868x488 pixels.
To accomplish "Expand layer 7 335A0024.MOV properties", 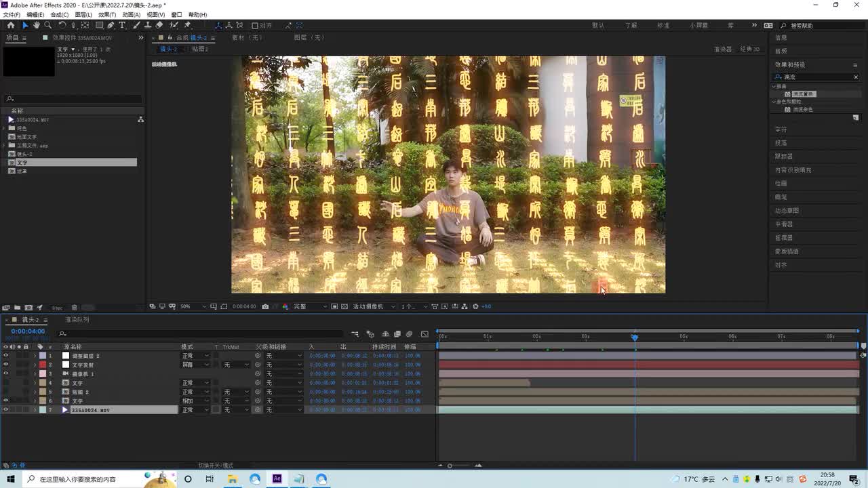I will [35, 410].
